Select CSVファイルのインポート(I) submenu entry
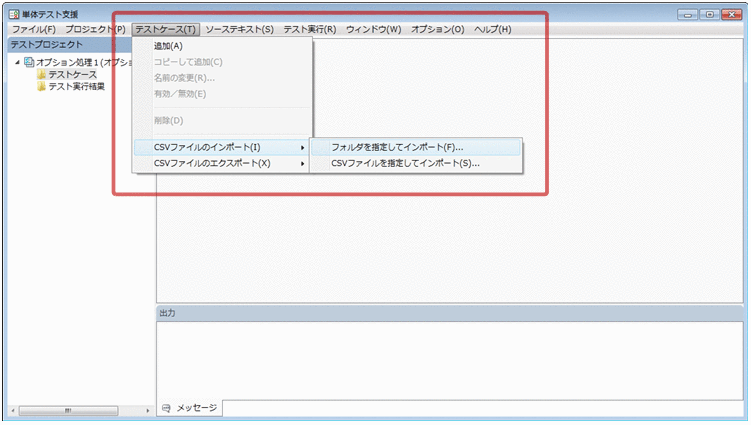 click(222, 147)
